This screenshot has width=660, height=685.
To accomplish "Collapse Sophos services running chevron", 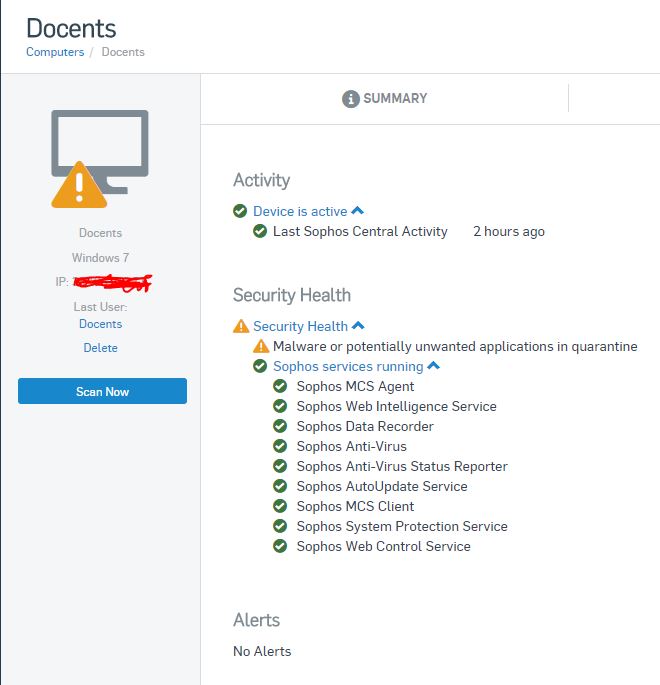I will pos(433,366).
